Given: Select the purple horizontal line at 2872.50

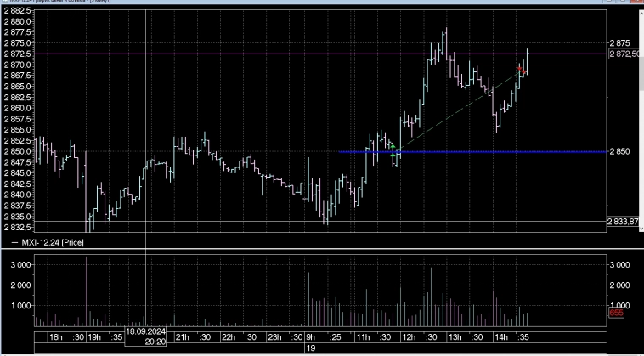Looking at the screenshot, I should tap(255, 54).
